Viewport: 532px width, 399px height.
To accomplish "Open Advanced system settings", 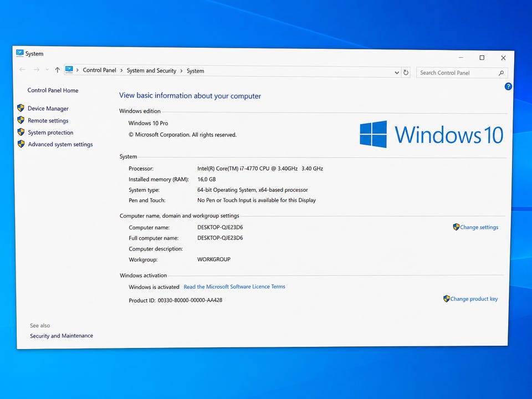I will (x=60, y=144).
